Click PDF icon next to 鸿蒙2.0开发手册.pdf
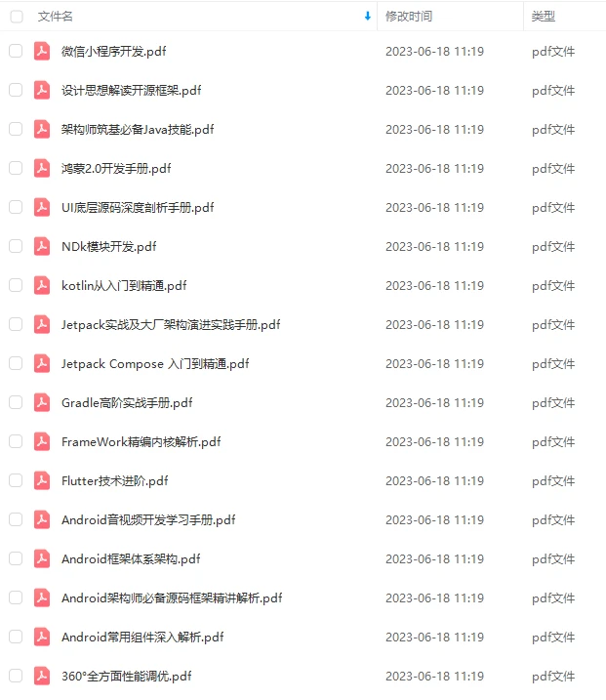The image size is (606, 700). [42, 168]
